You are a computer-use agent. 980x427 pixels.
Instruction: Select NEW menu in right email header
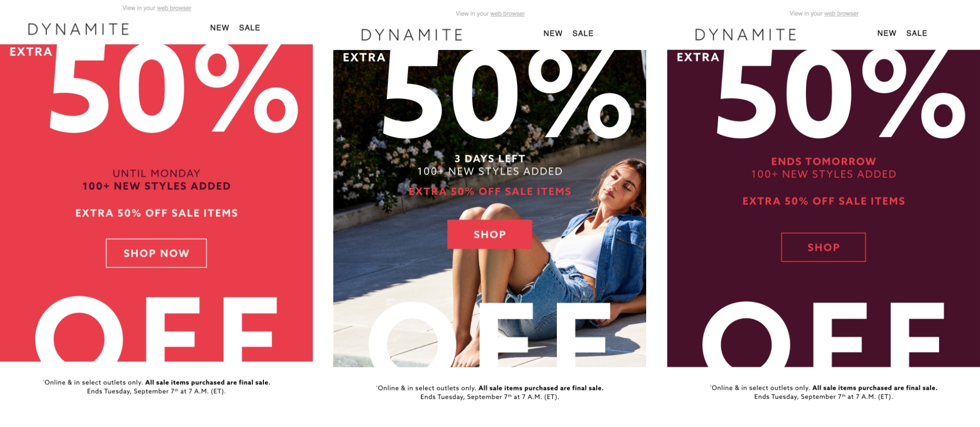tap(887, 33)
